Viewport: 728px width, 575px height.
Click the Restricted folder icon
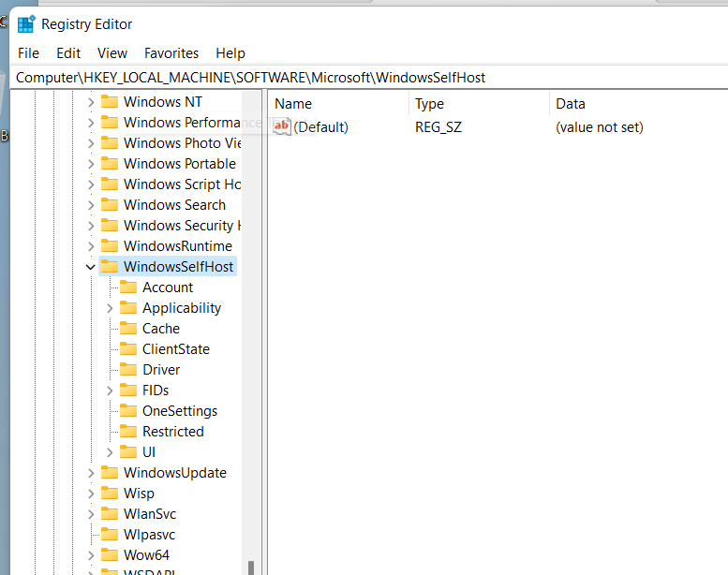pos(128,431)
